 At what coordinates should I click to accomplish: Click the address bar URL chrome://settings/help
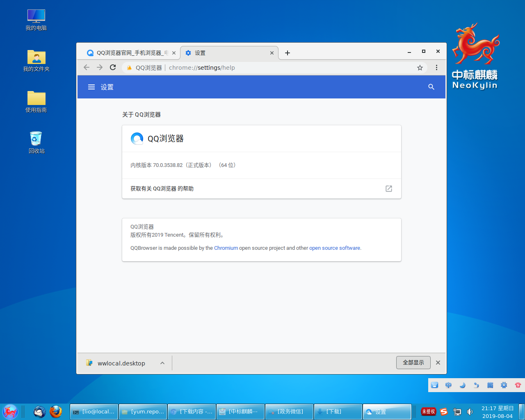tap(202, 68)
